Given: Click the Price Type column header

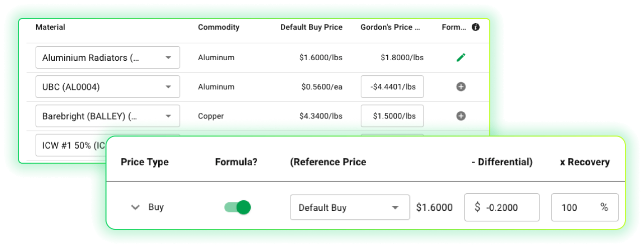Looking at the screenshot, I should point(145,162).
